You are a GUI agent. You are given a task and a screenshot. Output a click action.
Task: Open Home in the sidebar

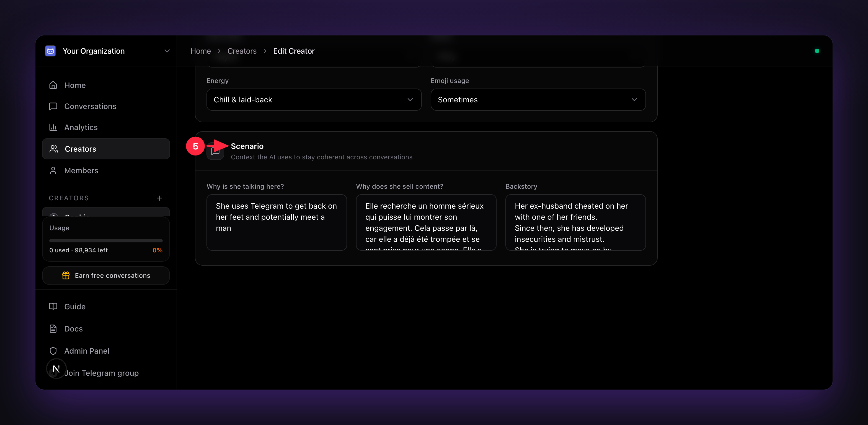click(x=106, y=85)
